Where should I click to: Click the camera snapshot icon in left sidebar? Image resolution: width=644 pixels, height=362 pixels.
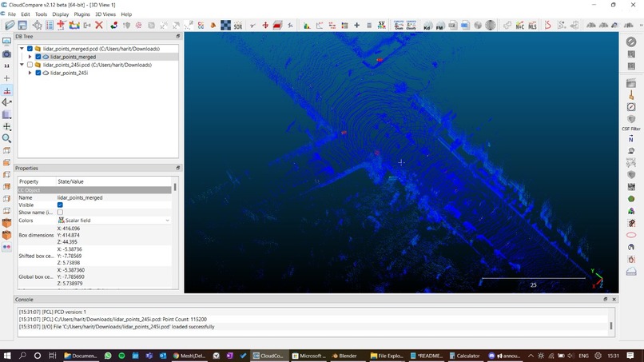6,54
